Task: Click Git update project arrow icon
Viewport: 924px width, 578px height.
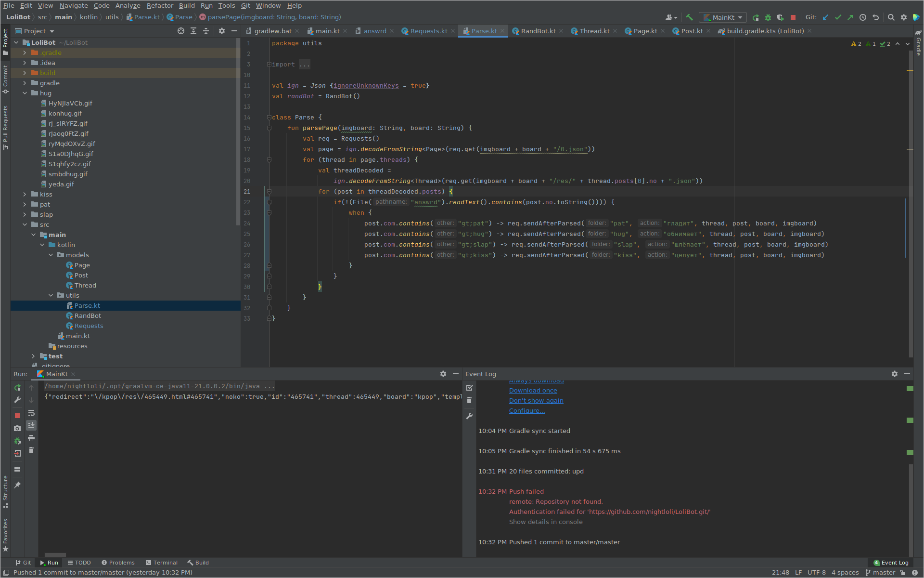Action: 825,17
